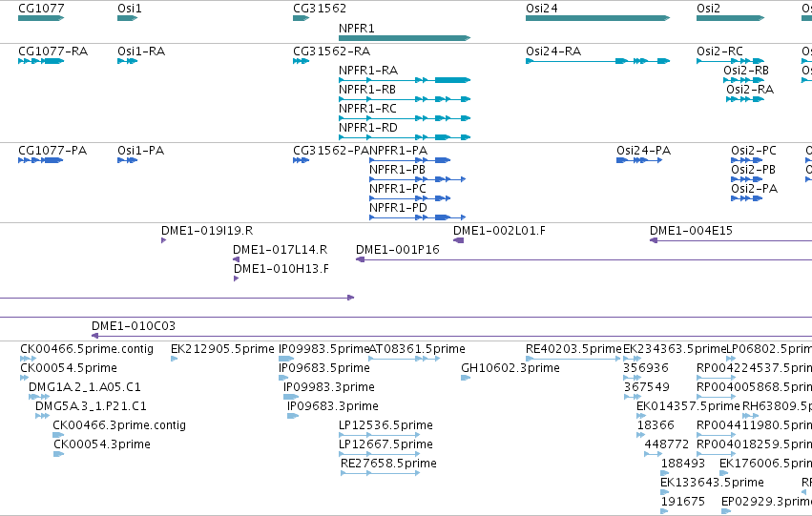Select the RE40203.5prime EST glyph
This screenshot has height=516, width=812.
coord(573,359)
